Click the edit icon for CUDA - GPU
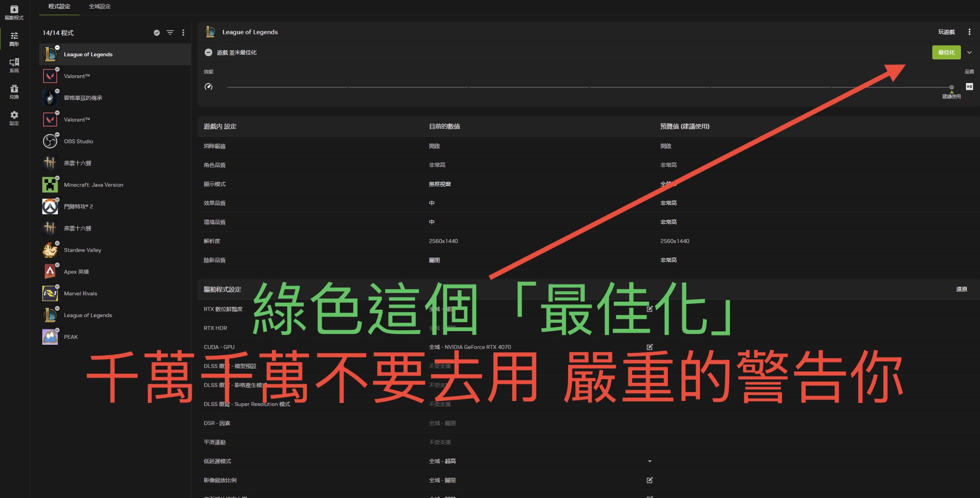Screen dimensions: 980x498 click(650, 347)
